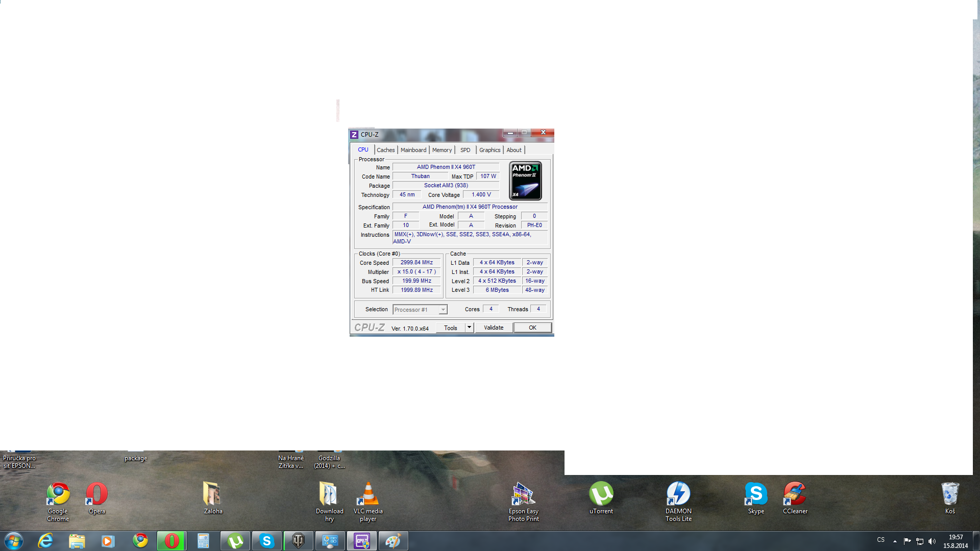
Task: Click the Multiplier value 'x 15.0 ( 4 - 17 )'
Action: (416, 272)
